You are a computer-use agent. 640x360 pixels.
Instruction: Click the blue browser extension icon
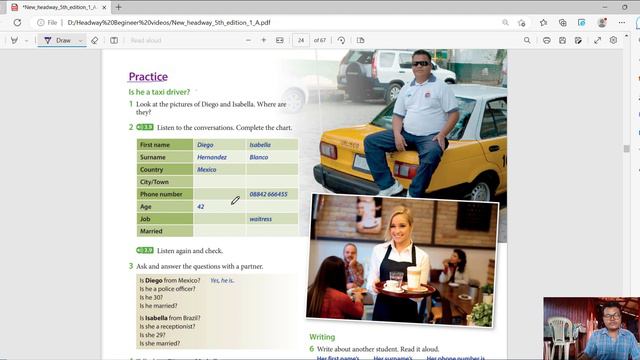point(582,23)
